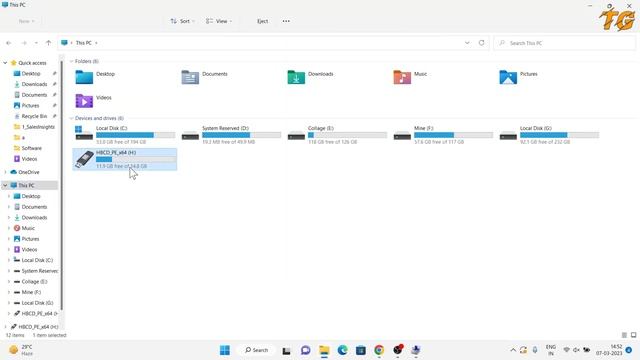Select the HBCD_PE_x64 (H:) USB drive

click(125, 159)
